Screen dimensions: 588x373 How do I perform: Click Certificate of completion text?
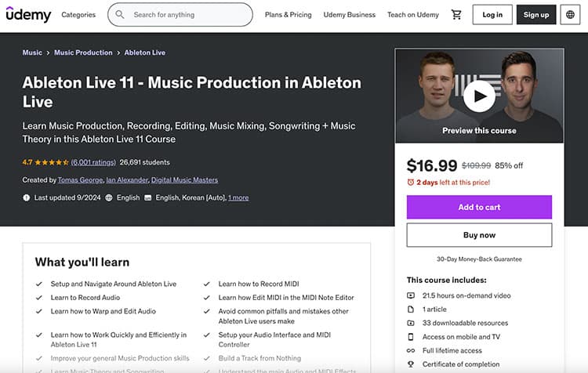(x=461, y=364)
